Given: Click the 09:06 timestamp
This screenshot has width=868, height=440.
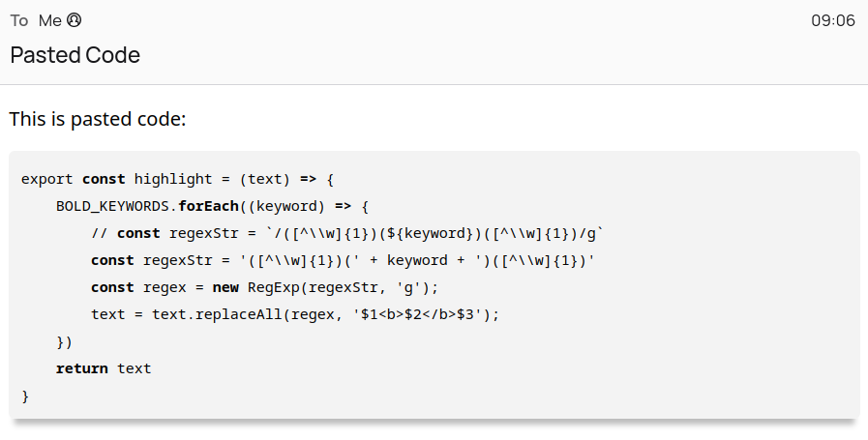Looking at the screenshot, I should pyautogui.click(x=833, y=20).
